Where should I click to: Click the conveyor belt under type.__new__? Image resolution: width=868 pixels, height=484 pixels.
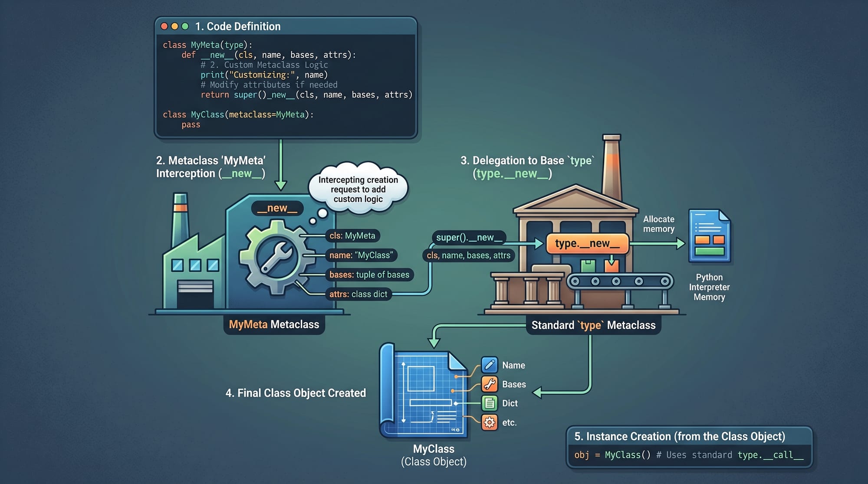[620, 281]
